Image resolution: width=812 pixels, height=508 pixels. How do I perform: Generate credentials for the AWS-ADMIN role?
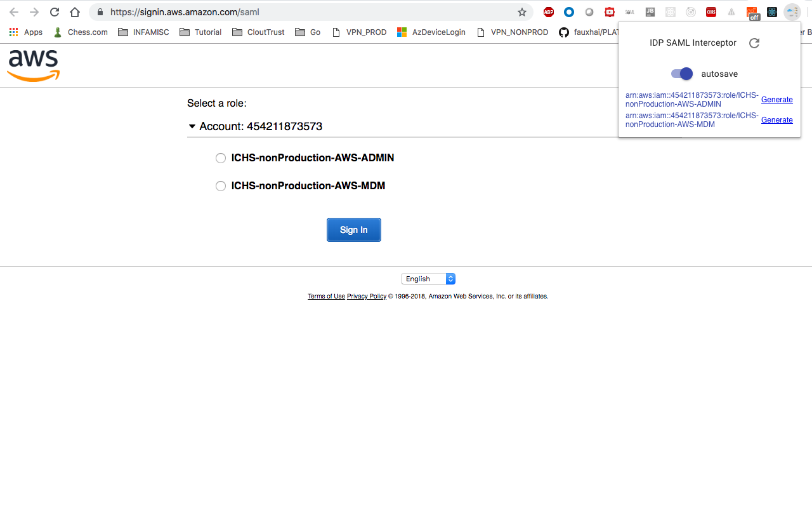click(x=776, y=100)
